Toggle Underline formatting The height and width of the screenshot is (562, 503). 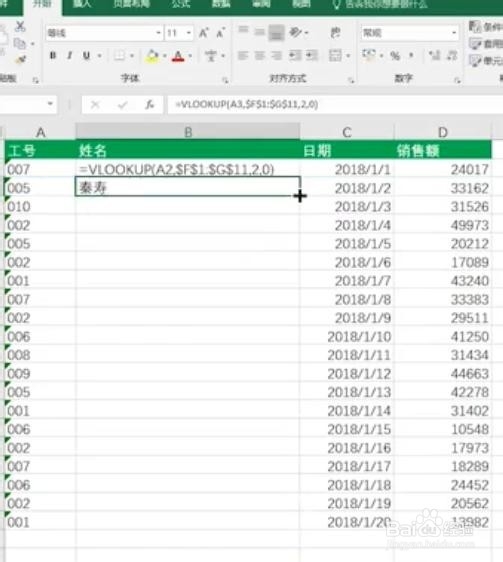86,56
